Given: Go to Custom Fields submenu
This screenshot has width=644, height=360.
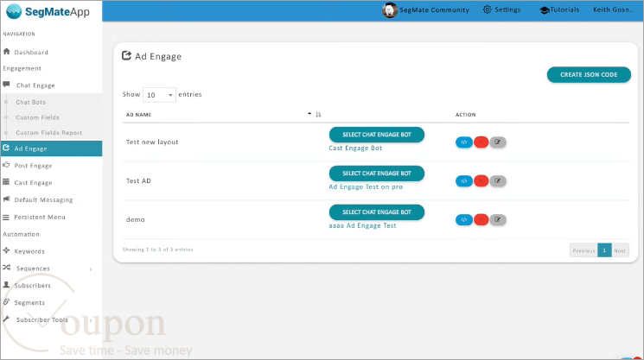Looking at the screenshot, I should (x=37, y=117).
